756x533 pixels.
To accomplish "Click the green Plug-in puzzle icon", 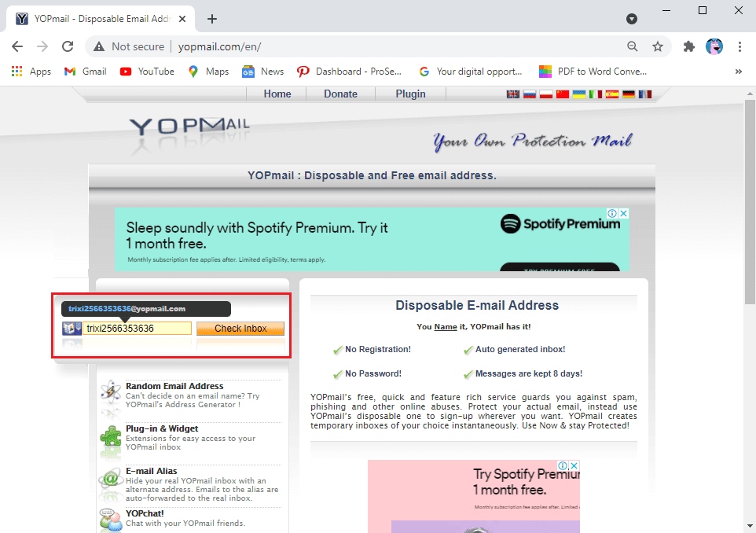I will coord(110,436).
